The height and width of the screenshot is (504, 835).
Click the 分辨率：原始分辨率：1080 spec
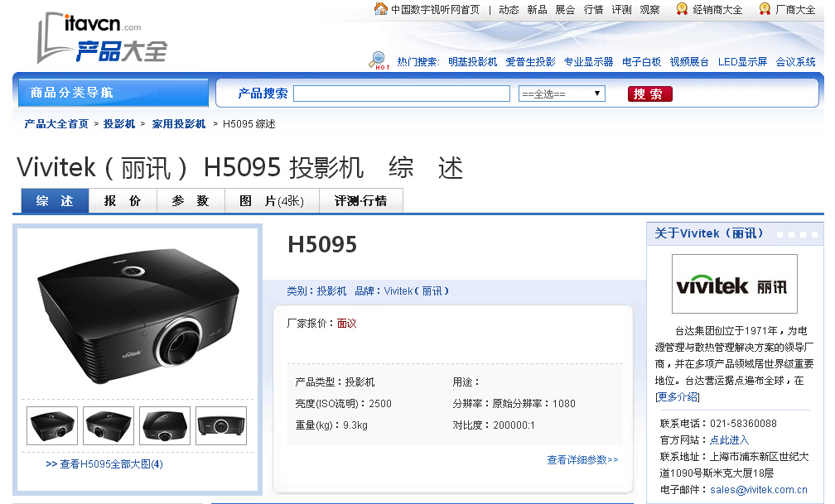coord(514,403)
